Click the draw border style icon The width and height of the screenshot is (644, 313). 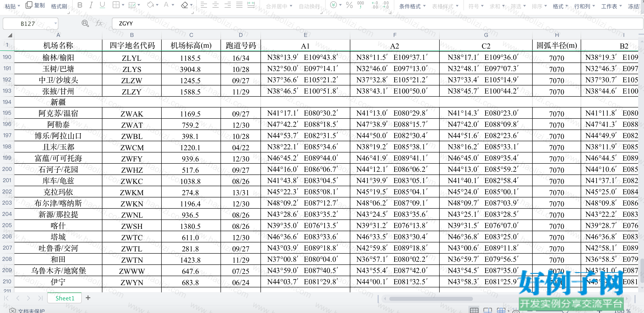132,5
